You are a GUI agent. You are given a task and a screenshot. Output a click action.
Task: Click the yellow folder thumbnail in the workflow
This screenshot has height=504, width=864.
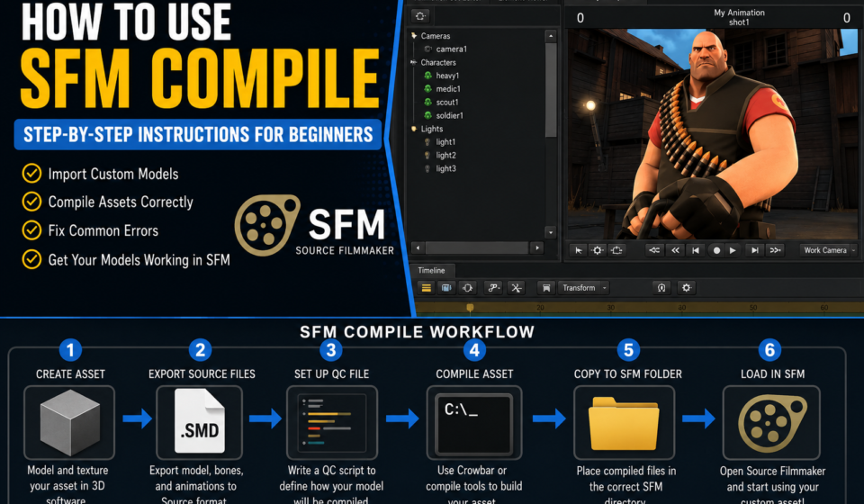[624, 423]
